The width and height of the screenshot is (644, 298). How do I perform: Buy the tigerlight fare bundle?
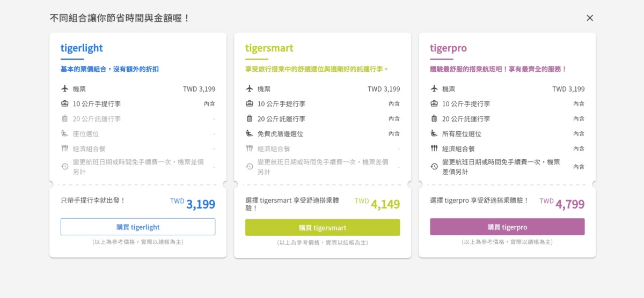(138, 227)
